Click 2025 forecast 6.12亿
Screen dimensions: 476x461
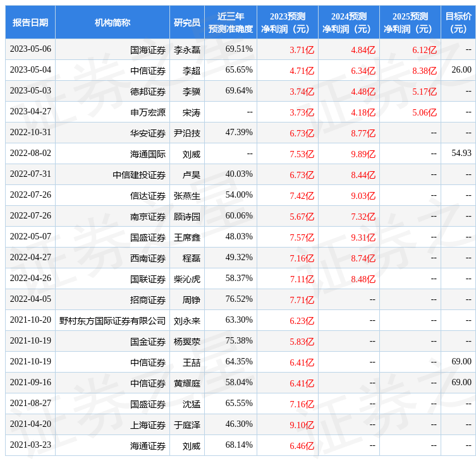point(424,50)
